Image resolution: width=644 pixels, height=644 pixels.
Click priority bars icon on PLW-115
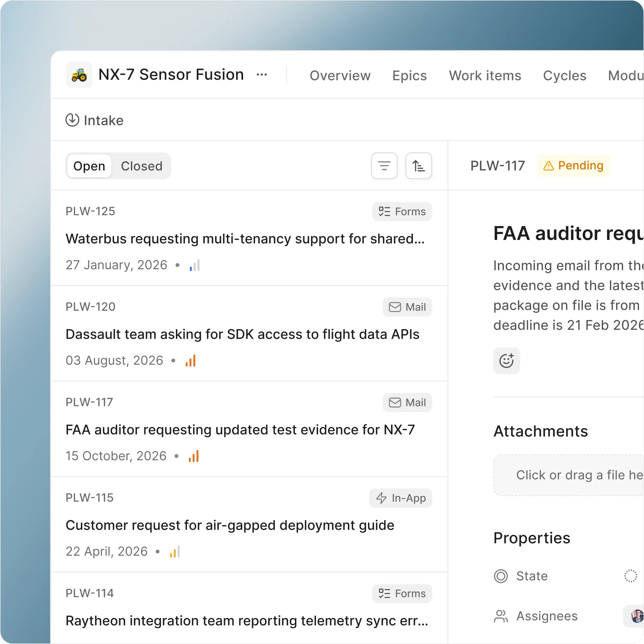(x=175, y=551)
